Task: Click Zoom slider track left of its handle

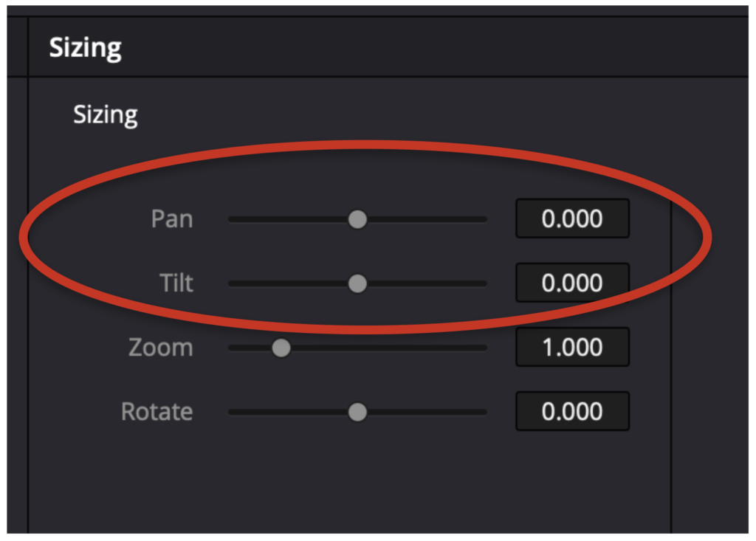Action: coord(250,348)
